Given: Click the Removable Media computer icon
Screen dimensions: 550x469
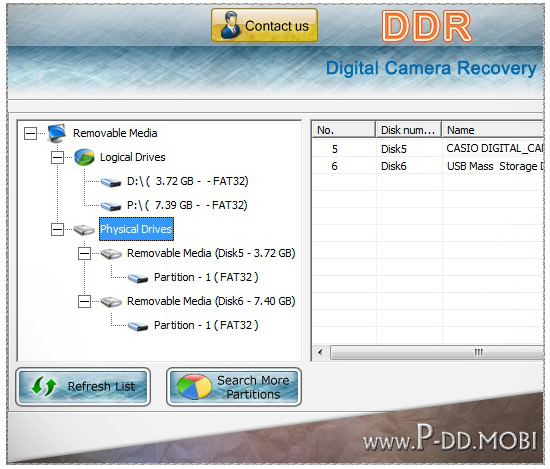Looking at the screenshot, I should [x=56, y=133].
